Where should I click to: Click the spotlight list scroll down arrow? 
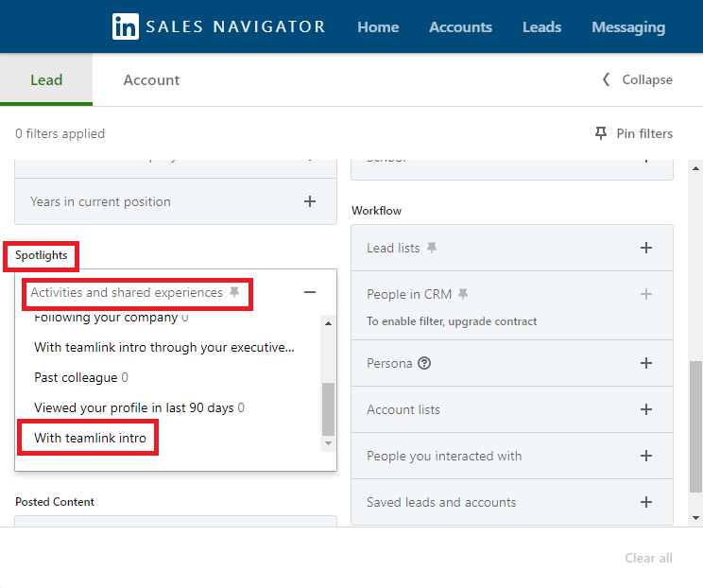point(328,443)
